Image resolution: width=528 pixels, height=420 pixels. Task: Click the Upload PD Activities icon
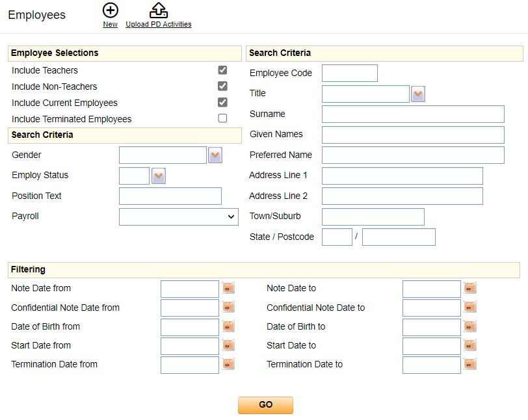[x=158, y=10]
